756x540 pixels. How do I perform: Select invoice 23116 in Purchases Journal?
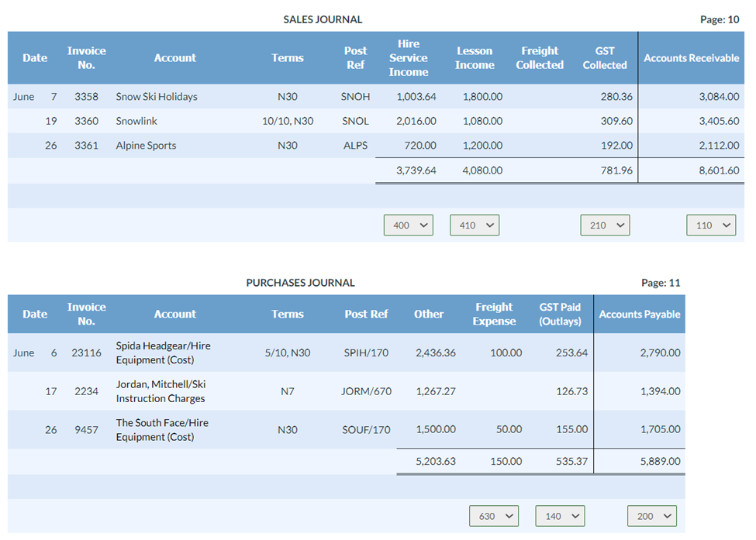86,353
